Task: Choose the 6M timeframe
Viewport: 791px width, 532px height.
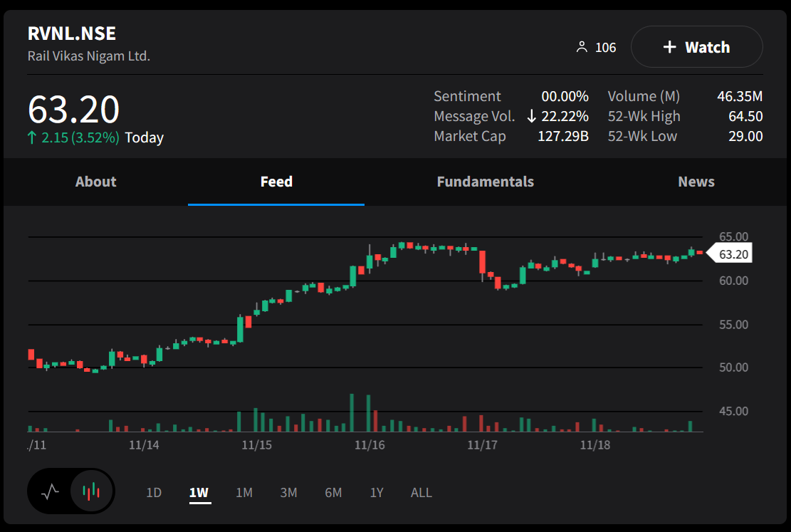Action: [x=333, y=492]
